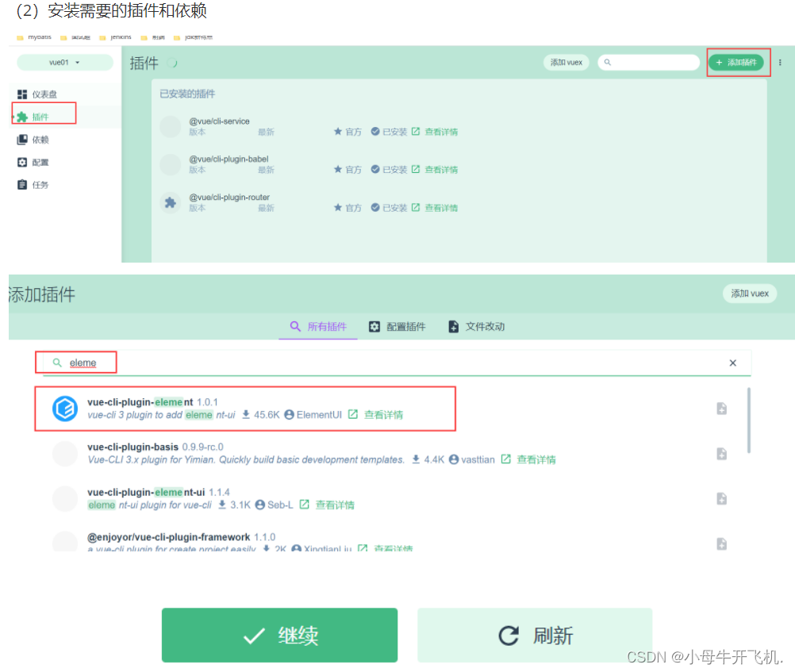
Task: Switch to the 文件改动 tab
Action: click(477, 326)
